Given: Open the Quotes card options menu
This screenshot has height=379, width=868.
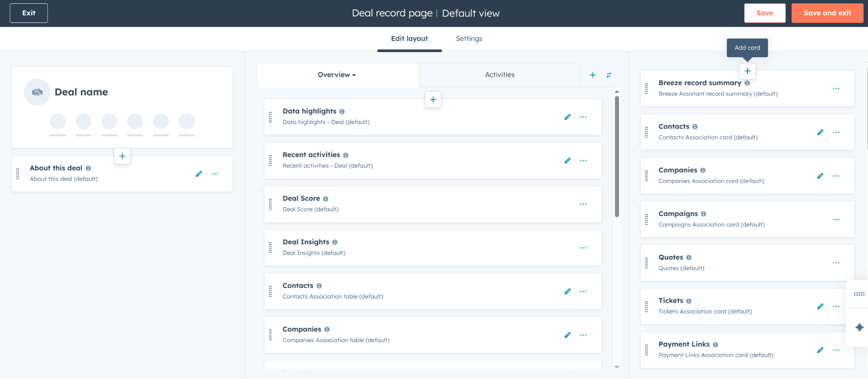Looking at the screenshot, I should point(836,263).
